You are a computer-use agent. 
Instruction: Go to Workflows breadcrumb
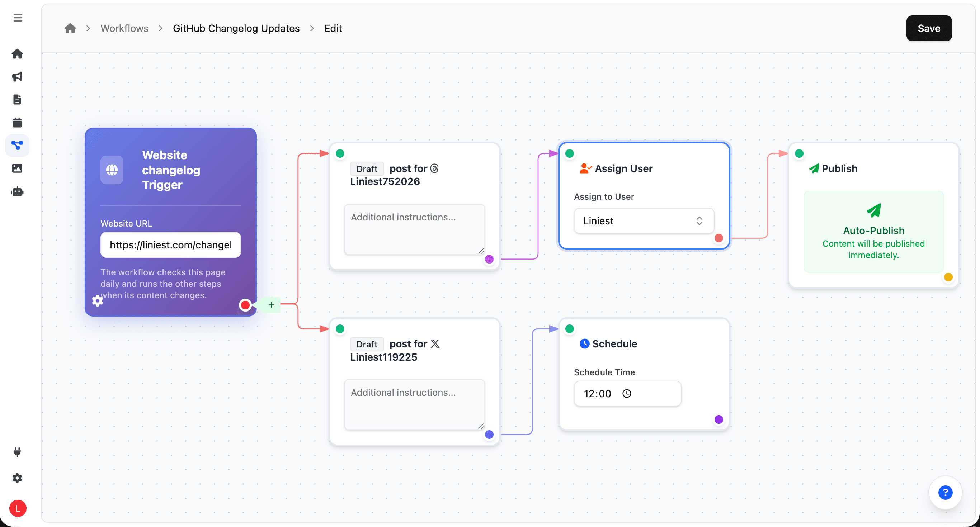pos(124,29)
